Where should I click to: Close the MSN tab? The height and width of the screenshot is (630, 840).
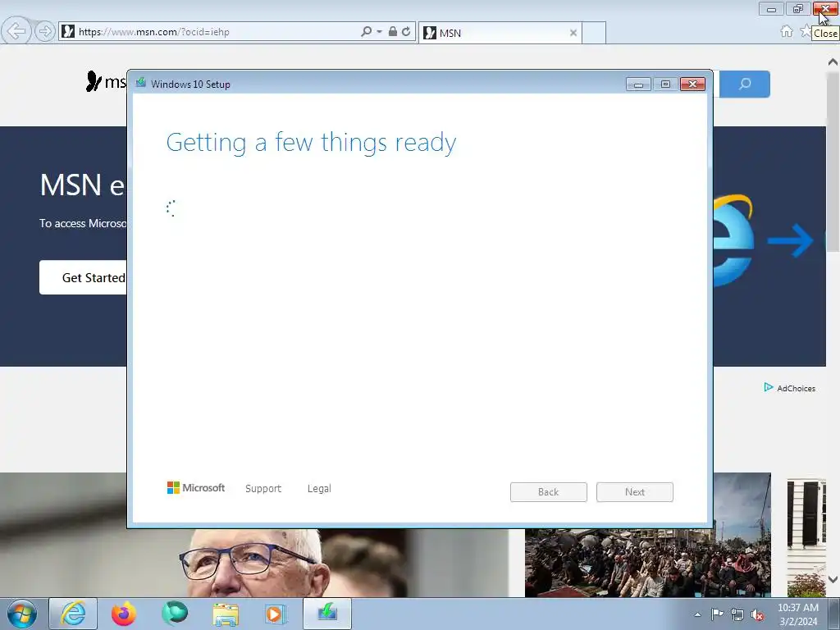pyautogui.click(x=573, y=33)
